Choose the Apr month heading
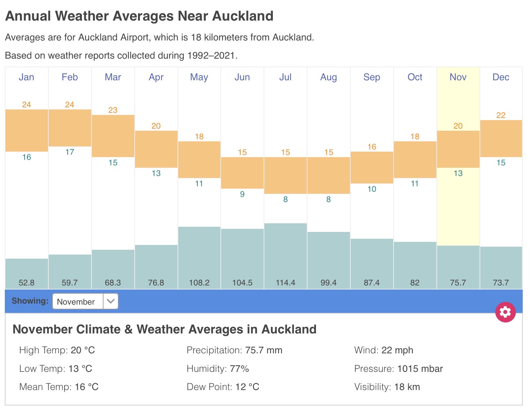The image size is (532, 412). pyautogui.click(x=156, y=77)
